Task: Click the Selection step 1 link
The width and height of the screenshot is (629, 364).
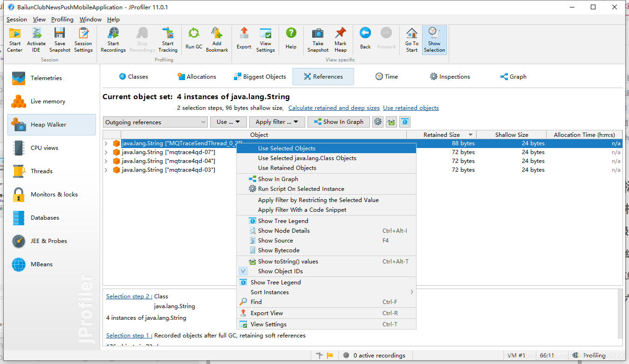Action: point(129,335)
